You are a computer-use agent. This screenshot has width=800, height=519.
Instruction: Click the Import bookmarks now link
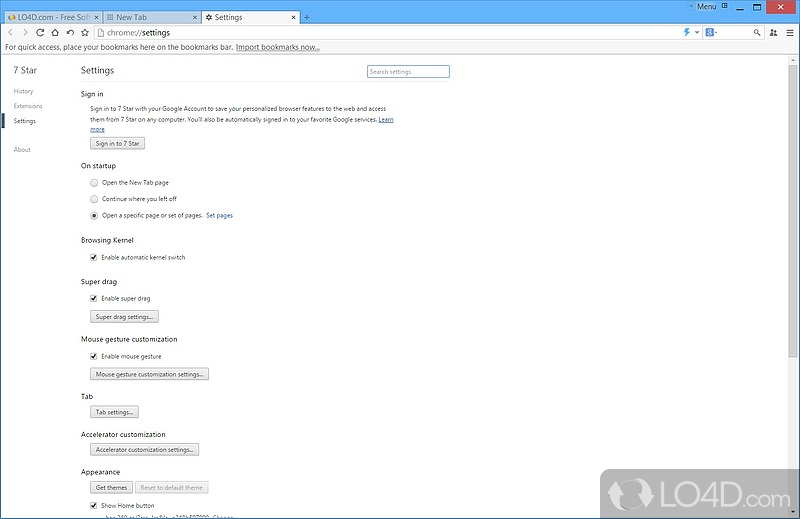(x=278, y=47)
